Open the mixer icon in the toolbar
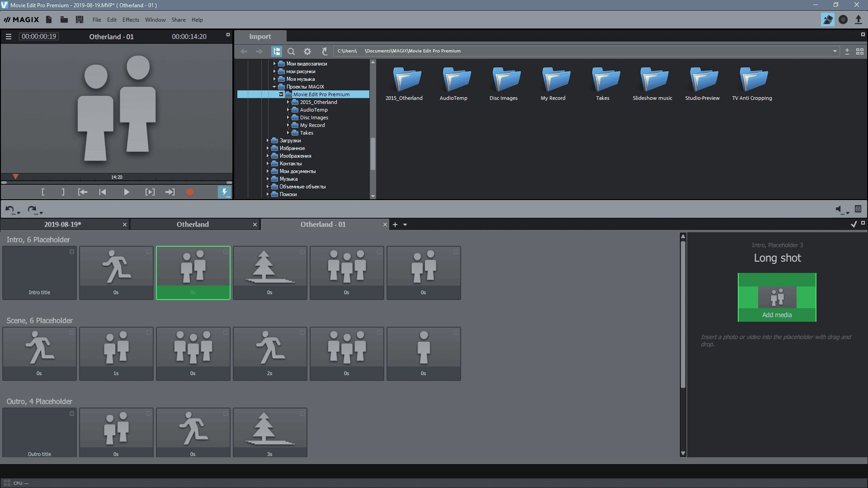The width and height of the screenshot is (868, 488). [x=858, y=209]
